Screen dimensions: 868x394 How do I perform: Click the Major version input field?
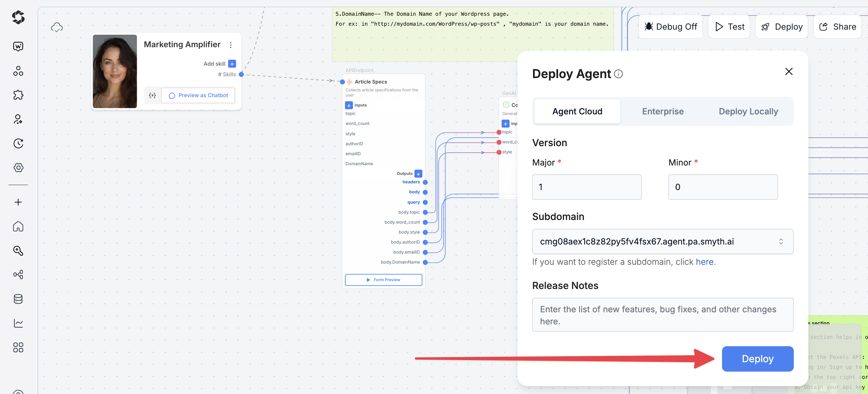click(586, 187)
